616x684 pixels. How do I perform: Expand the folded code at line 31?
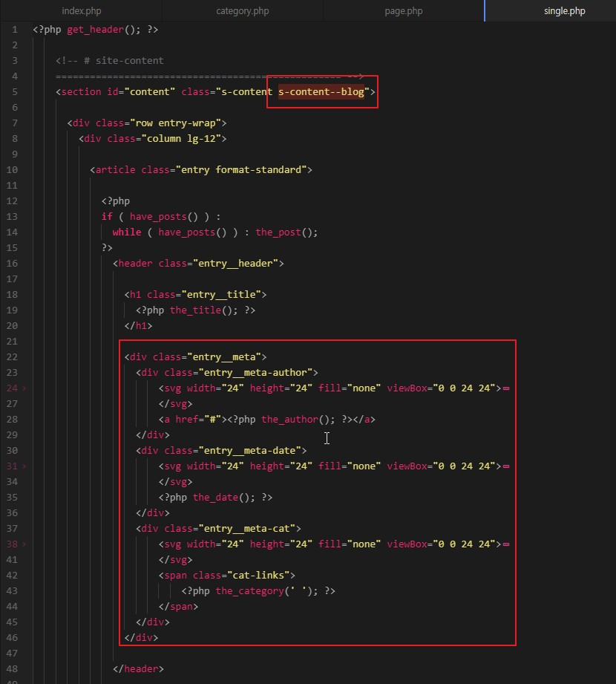pos(24,466)
